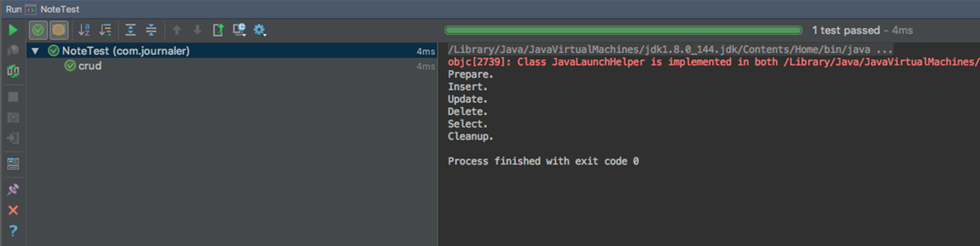Click the green test progress bar
This screenshot has width=980, height=246.
623,30
